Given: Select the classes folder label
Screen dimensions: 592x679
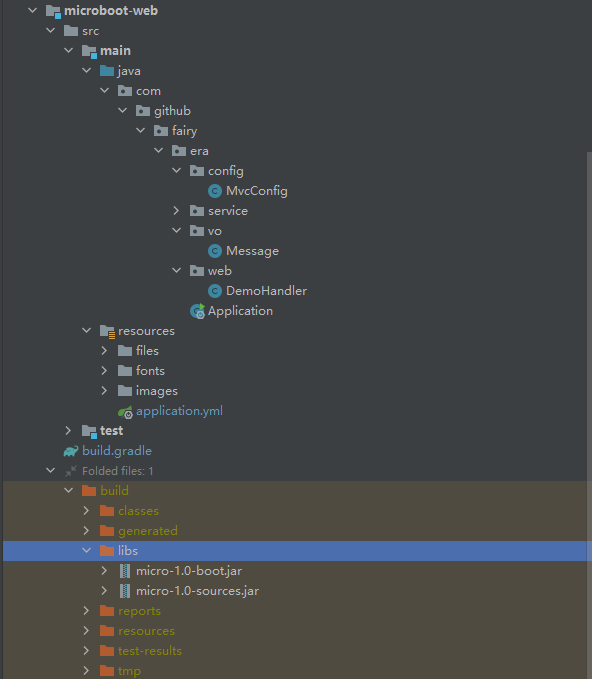Looking at the screenshot, I should pyautogui.click(x=138, y=511).
